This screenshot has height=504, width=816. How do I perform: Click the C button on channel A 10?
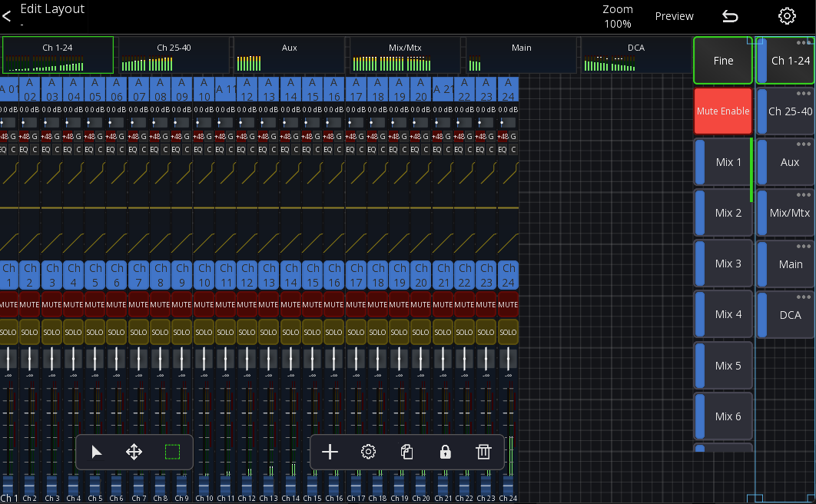point(209,149)
